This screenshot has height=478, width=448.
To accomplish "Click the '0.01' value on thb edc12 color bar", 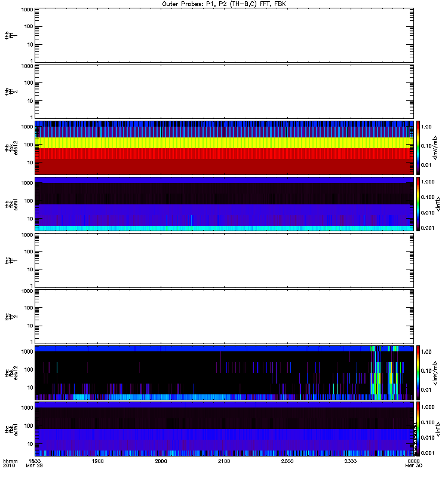I will click(x=426, y=165).
